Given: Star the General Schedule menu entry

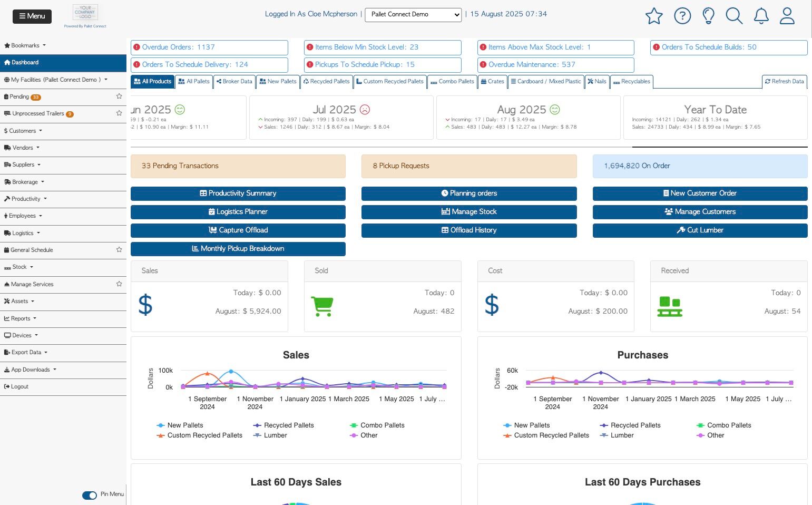Looking at the screenshot, I should tap(119, 250).
